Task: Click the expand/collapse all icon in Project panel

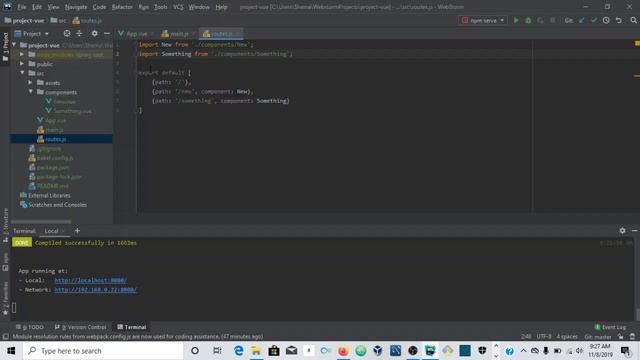Action: [79, 33]
